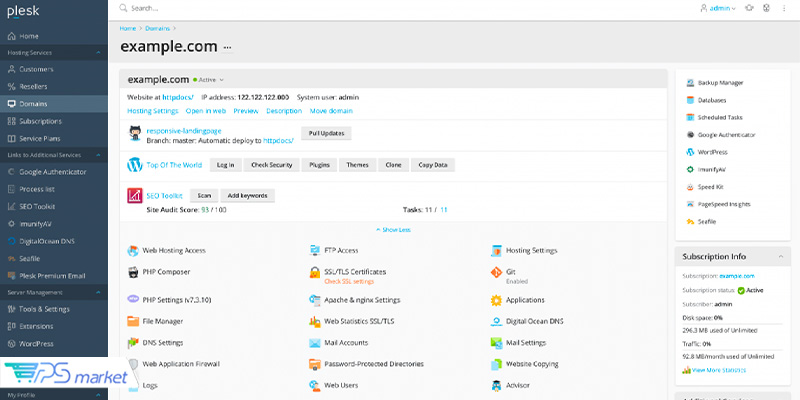Open Password-Protected Directories icon

pos(315,364)
